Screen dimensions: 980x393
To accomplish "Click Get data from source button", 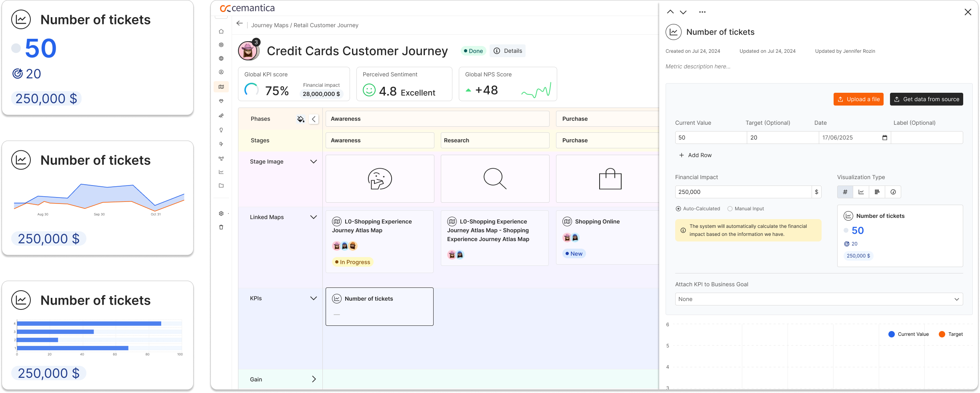I will 926,99.
